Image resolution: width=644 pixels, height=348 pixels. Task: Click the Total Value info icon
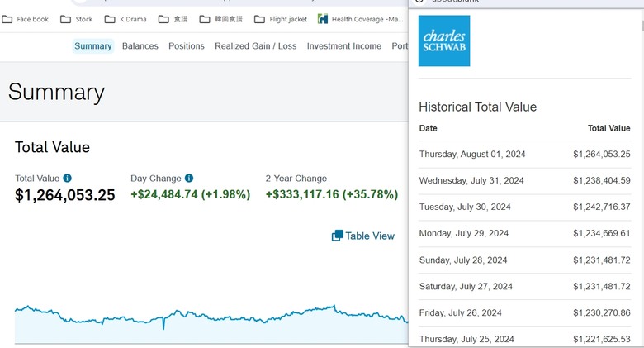click(68, 178)
